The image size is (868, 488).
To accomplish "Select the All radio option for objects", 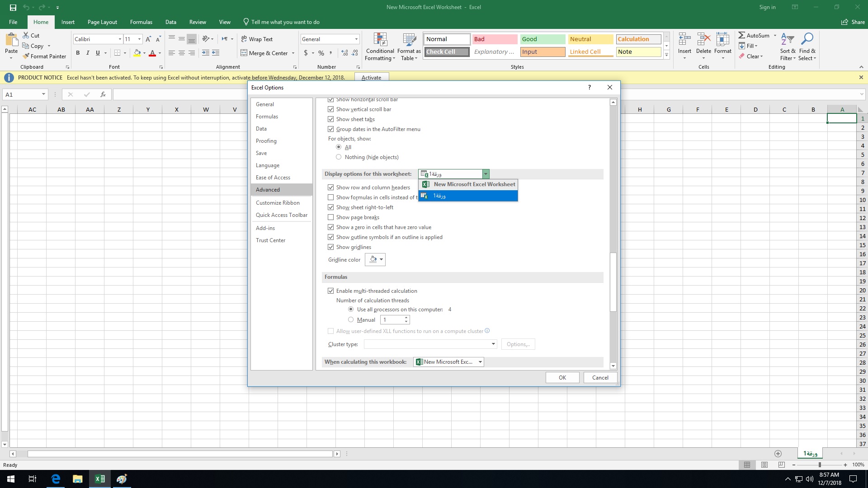I will point(339,147).
